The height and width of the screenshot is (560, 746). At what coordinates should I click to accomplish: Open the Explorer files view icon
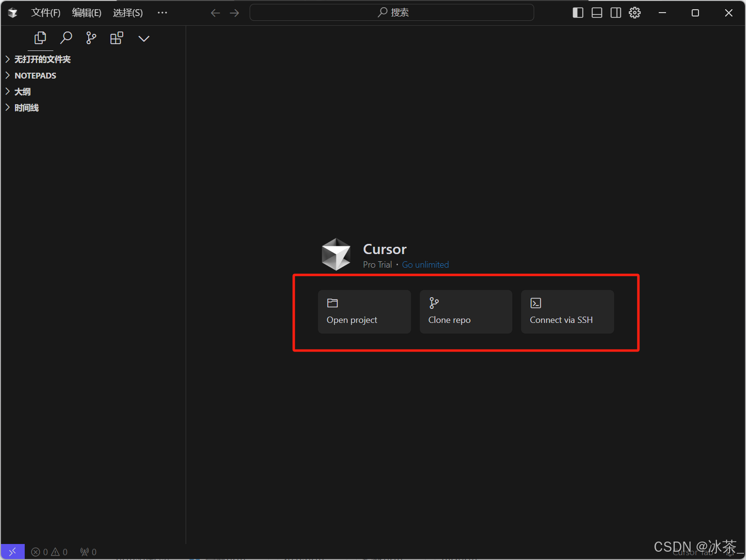tap(40, 38)
